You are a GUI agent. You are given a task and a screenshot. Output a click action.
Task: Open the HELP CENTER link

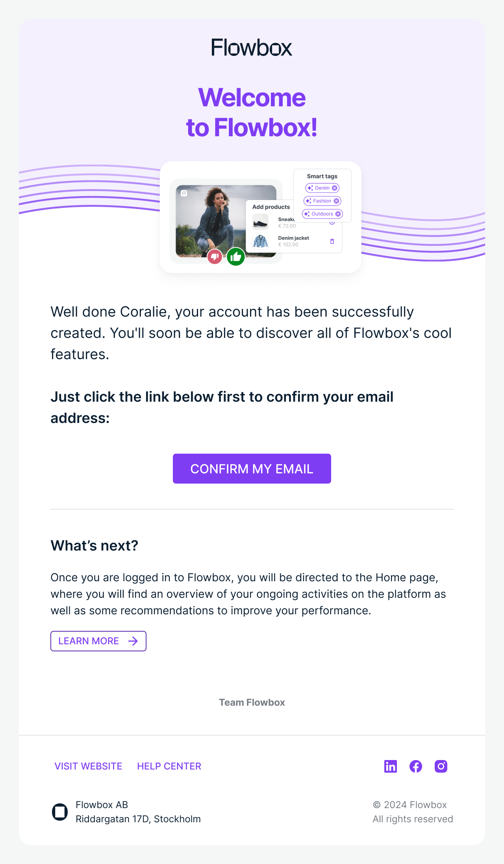pos(169,766)
